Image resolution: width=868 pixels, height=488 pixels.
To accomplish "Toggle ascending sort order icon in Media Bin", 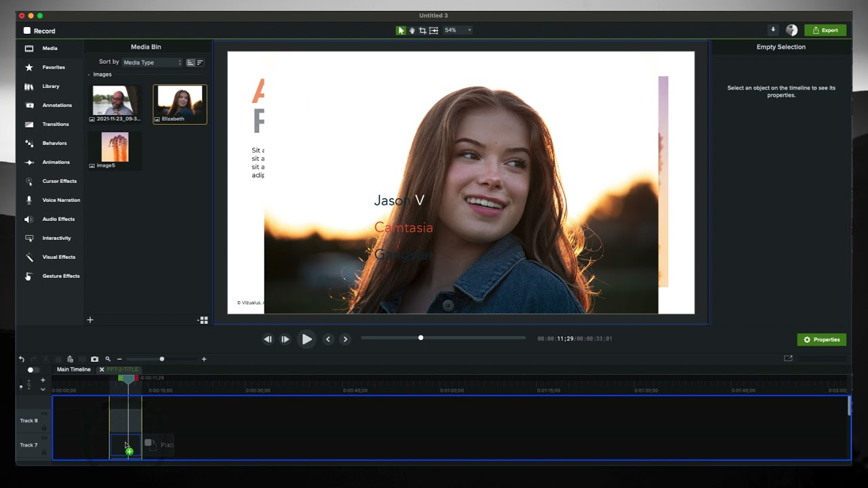I will (191, 62).
